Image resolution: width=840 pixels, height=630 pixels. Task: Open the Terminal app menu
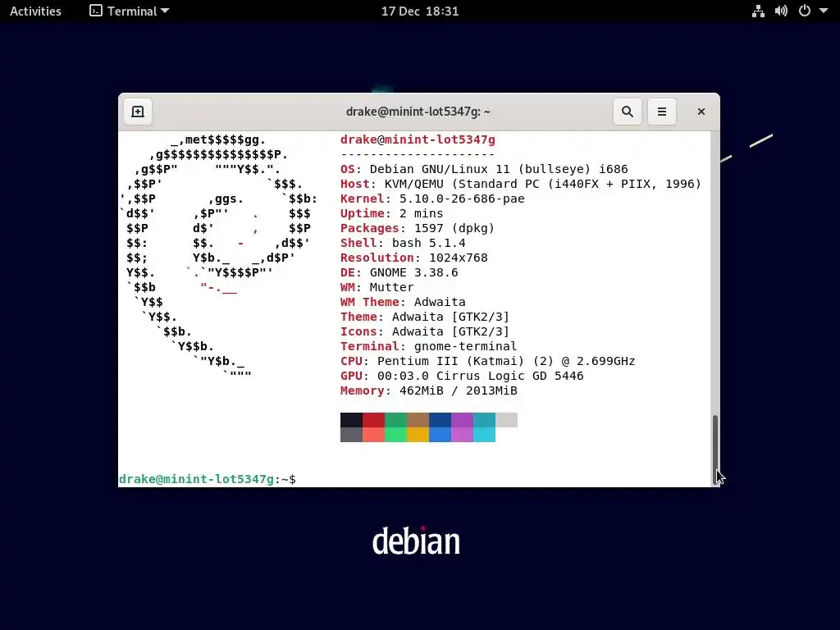[x=129, y=11]
